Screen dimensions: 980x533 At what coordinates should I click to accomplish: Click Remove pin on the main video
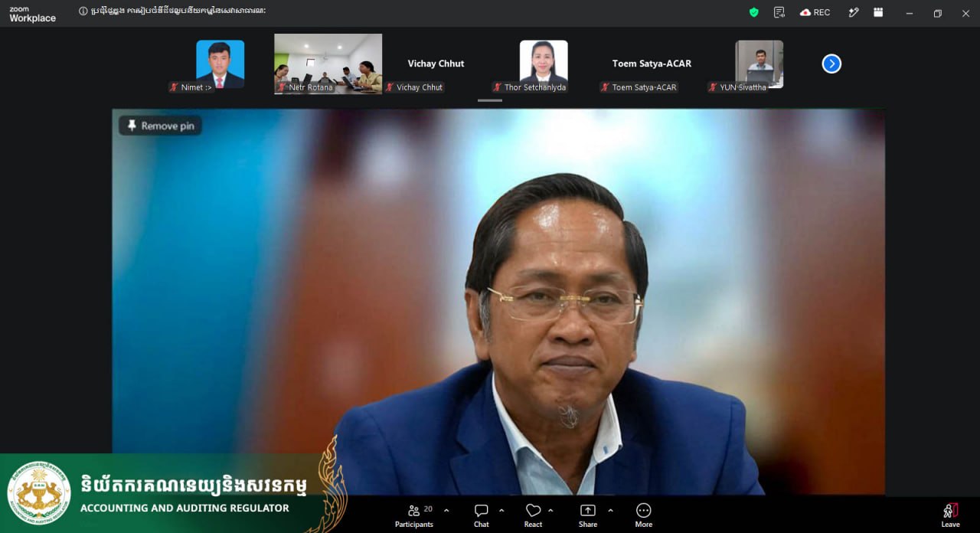coord(161,126)
